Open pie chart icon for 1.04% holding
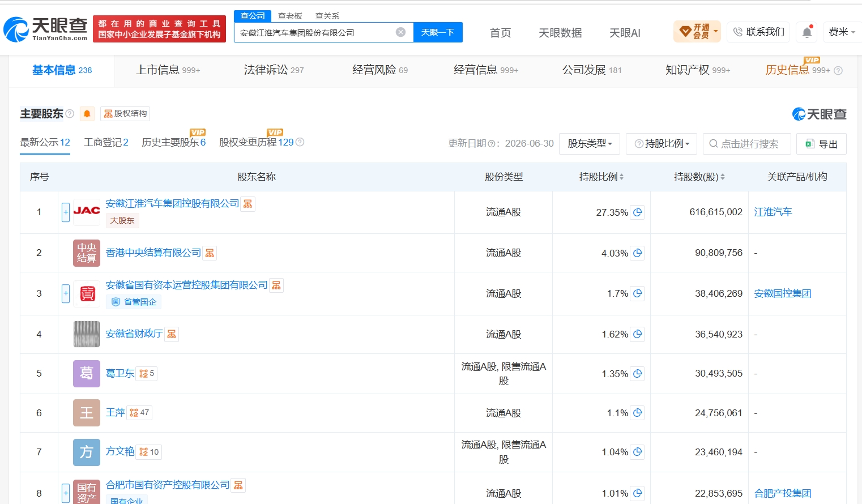The image size is (862, 504). point(638,452)
